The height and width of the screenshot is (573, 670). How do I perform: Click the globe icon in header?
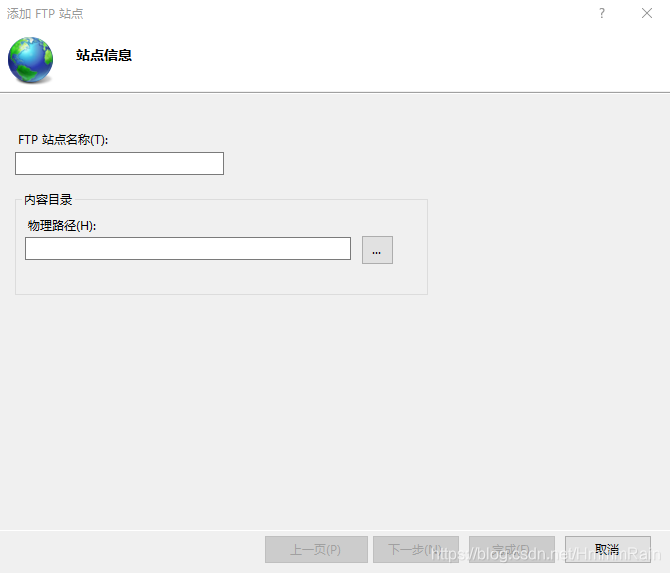(30, 59)
